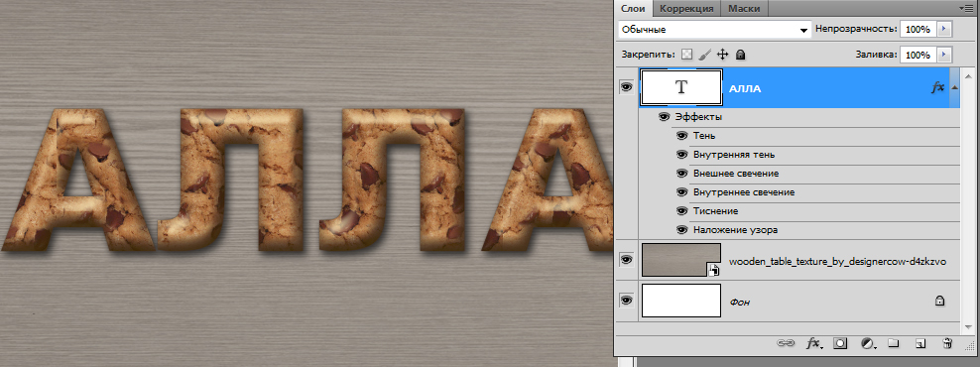Add a layer mask with the mask icon
This screenshot has width=980, height=367.
tap(840, 342)
